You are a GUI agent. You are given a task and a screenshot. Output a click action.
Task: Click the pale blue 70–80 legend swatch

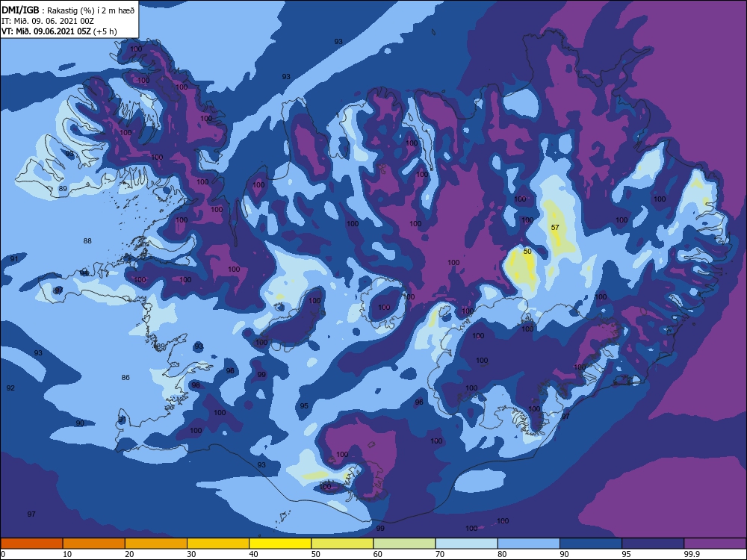click(x=466, y=544)
